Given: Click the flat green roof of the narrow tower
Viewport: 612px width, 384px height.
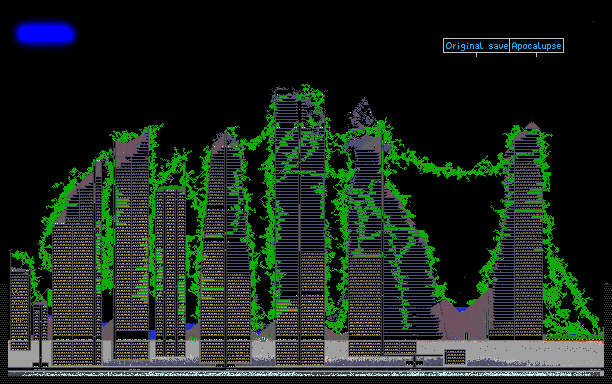Looking at the screenshot, I should point(171,188).
